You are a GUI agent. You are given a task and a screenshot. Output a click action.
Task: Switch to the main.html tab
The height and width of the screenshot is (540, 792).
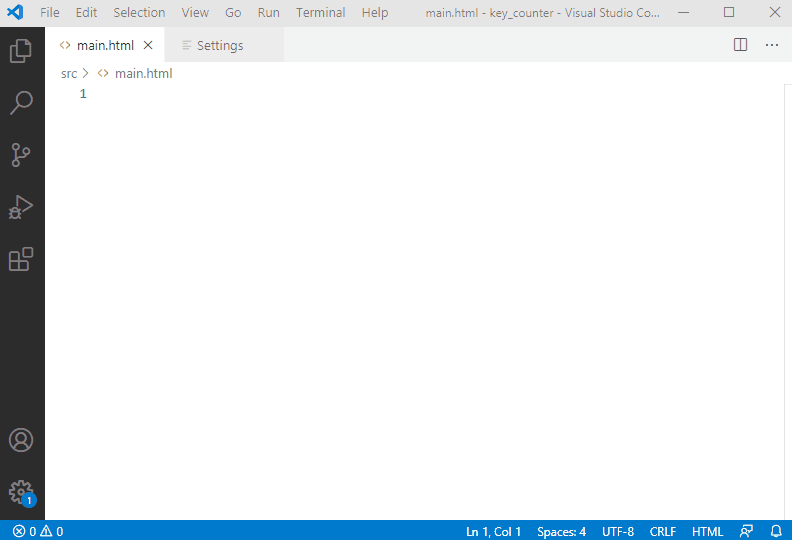tap(105, 45)
